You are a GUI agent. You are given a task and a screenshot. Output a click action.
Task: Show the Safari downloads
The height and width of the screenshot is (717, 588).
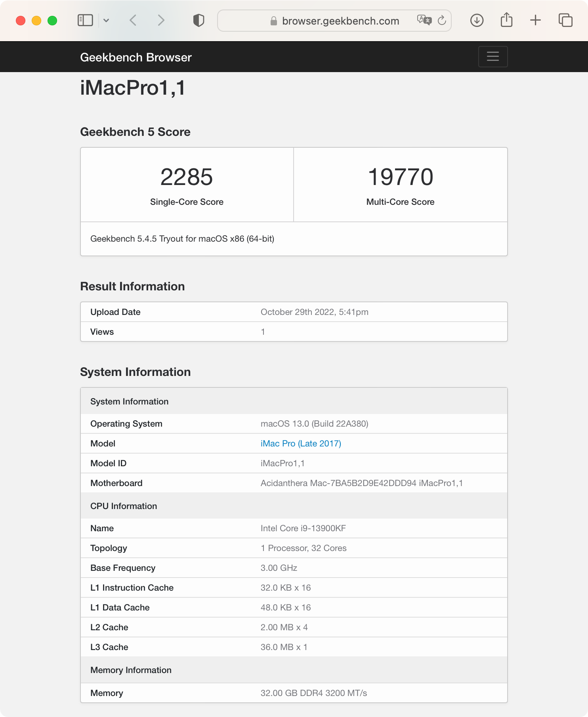(477, 20)
